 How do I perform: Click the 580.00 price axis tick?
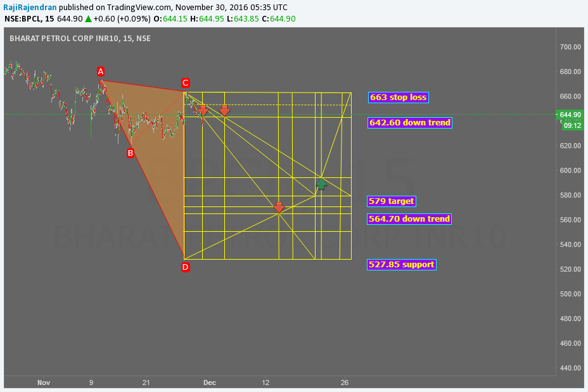570,195
